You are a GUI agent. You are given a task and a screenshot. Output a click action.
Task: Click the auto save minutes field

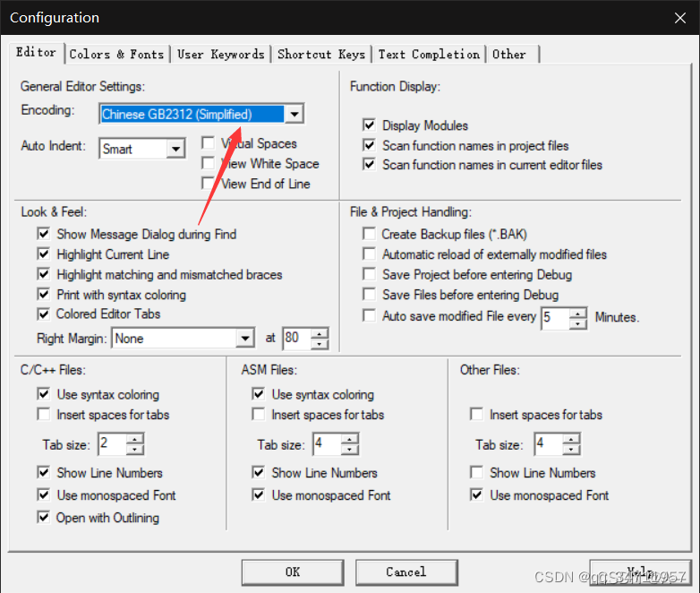(555, 318)
